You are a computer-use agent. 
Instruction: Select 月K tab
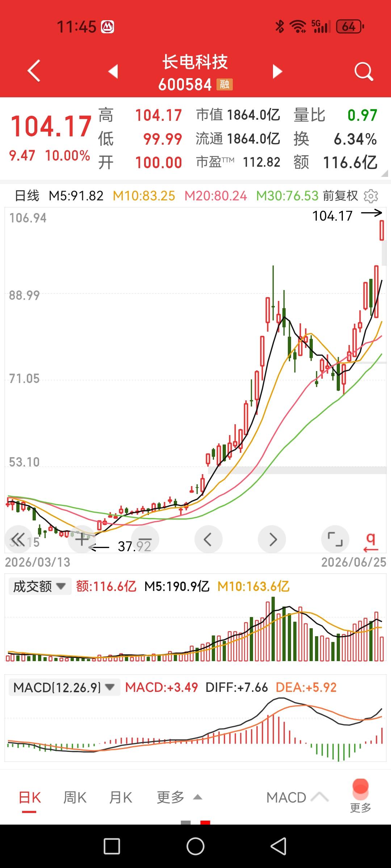[121, 797]
